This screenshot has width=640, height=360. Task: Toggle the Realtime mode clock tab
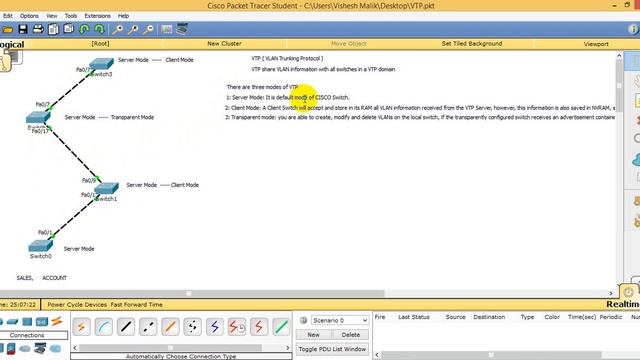629,291
